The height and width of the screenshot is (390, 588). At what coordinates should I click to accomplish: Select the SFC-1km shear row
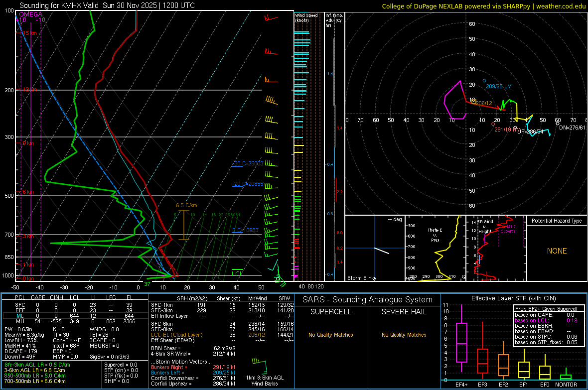[x=222, y=305]
